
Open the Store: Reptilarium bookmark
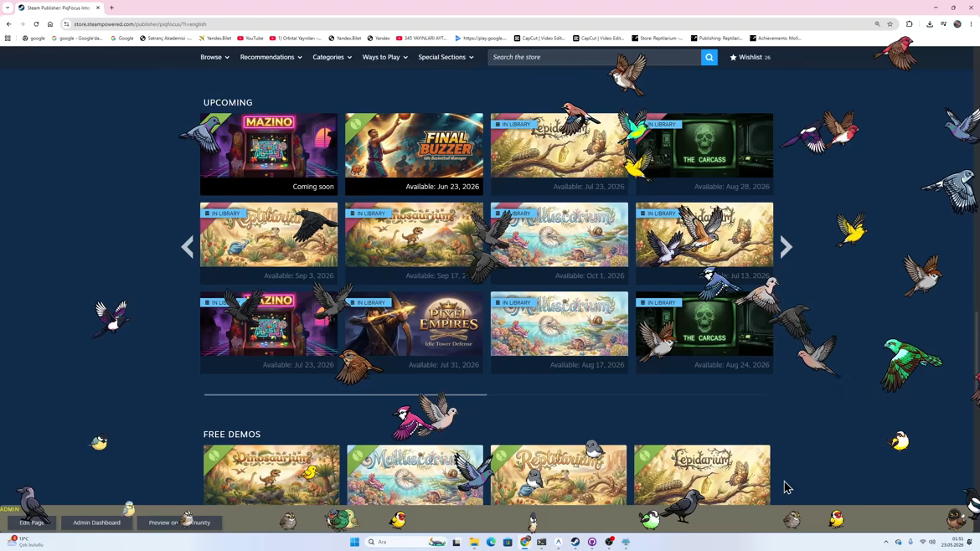point(657,39)
